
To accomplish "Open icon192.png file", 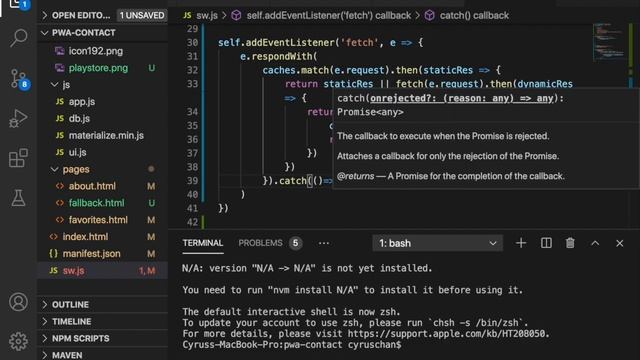I will pyautogui.click(x=96, y=51).
